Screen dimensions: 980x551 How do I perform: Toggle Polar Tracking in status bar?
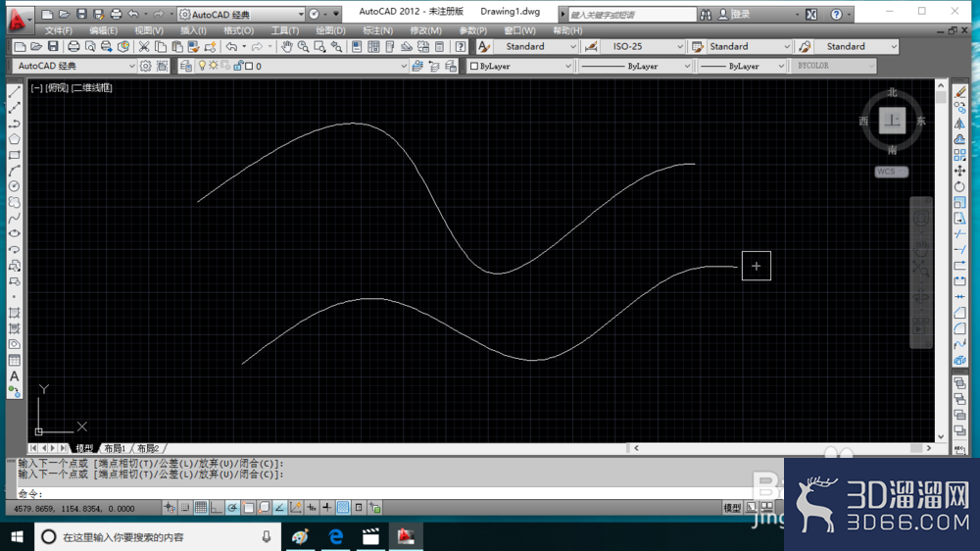(232, 508)
